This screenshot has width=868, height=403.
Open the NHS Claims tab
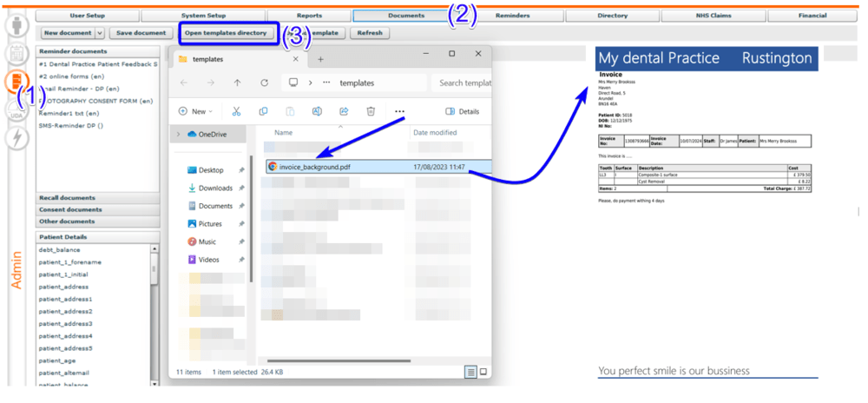click(x=713, y=16)
